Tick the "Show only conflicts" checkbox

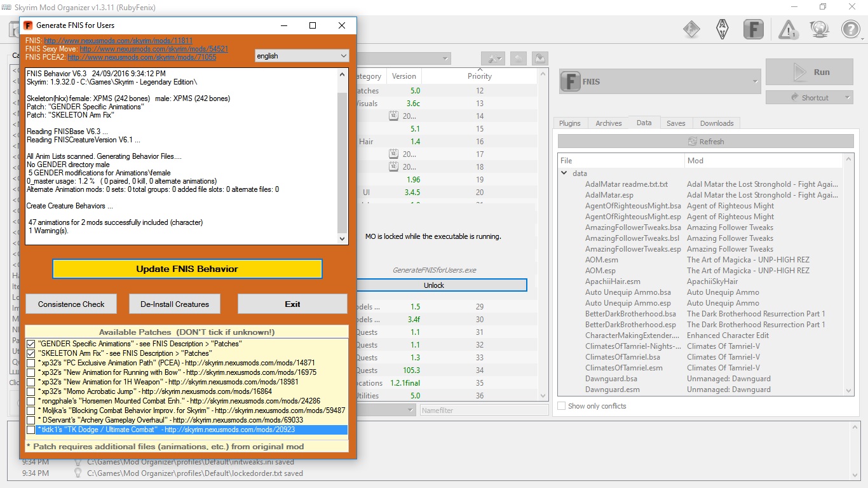click(562, 406)
